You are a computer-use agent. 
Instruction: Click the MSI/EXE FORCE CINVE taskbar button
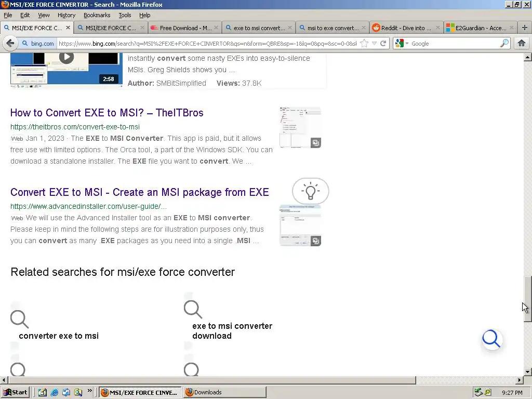tap(140, 392)
